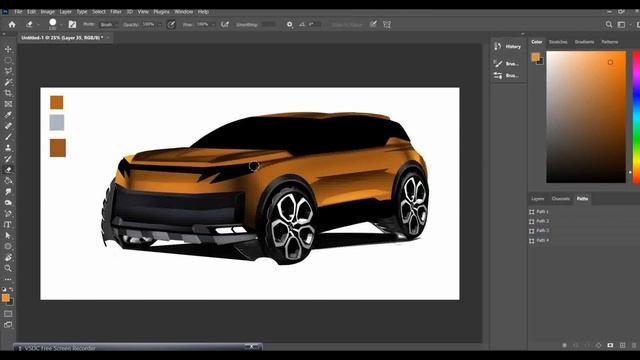The height and width of the screenshot is (360, 640).
Task: Check the Erase to History option
Action: 347,24
